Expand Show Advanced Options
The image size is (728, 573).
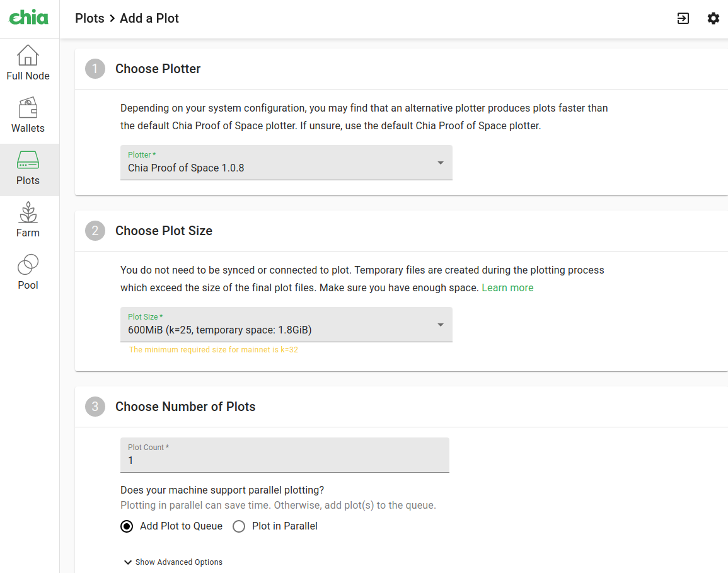pyautogui.click(x=172, y=562)
